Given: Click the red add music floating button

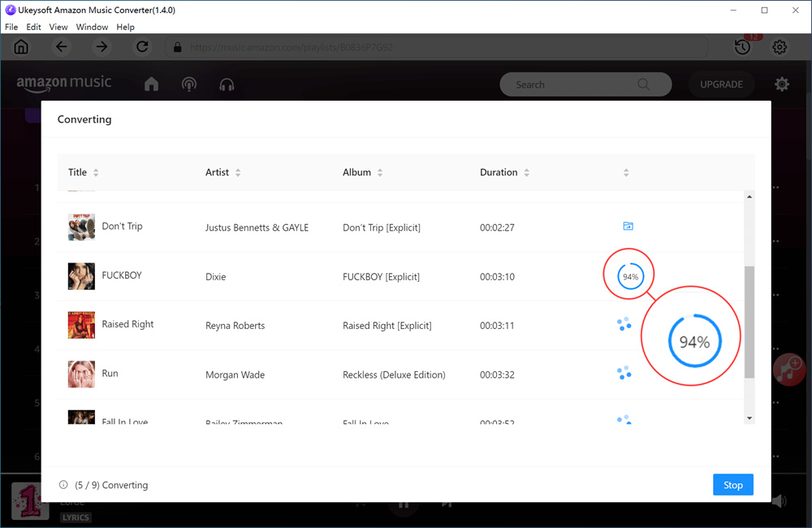Looking at the screenshot, I should click(788, 370).
